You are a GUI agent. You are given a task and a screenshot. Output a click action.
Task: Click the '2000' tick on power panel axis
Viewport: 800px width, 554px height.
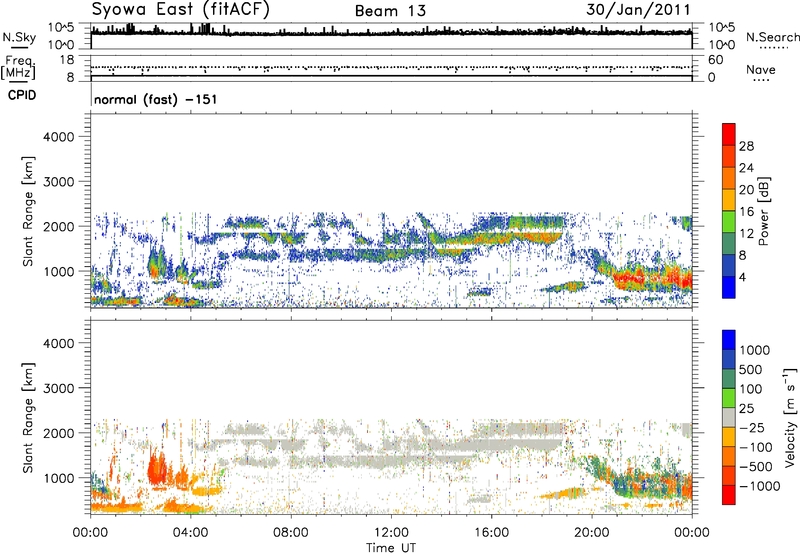click(x=59, y=226)
